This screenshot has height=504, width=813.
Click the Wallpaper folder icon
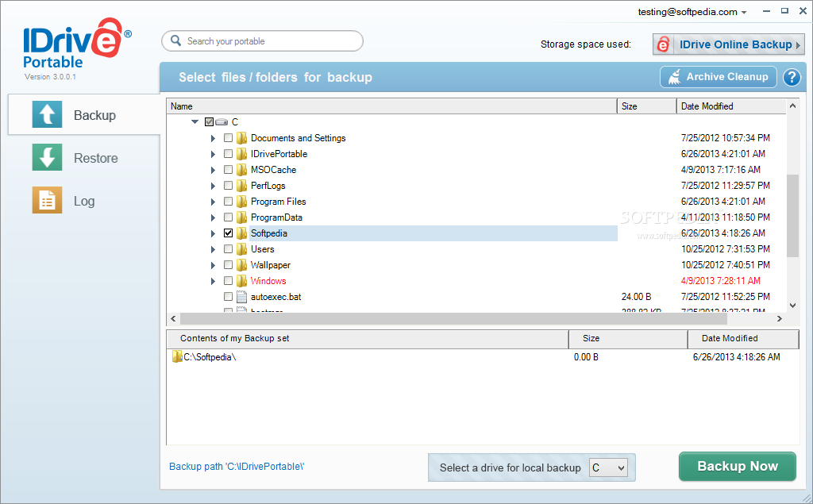click(x=241, y=265)
